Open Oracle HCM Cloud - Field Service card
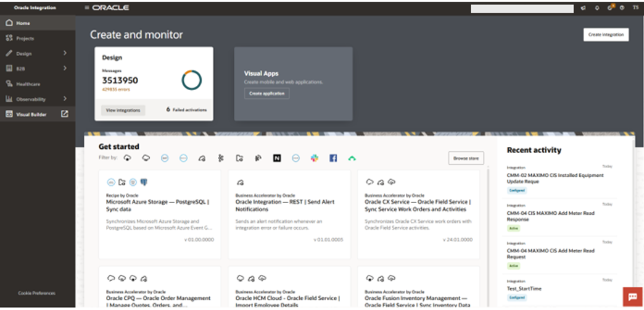Screen dimensions: 644x310 [x=289, y=287]
